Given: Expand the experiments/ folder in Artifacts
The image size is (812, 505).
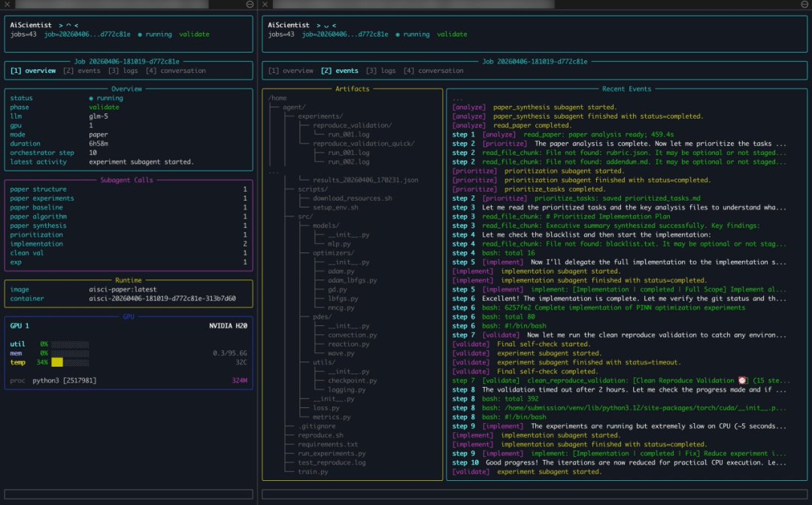Looking at the screenshot, I should 320,116.
